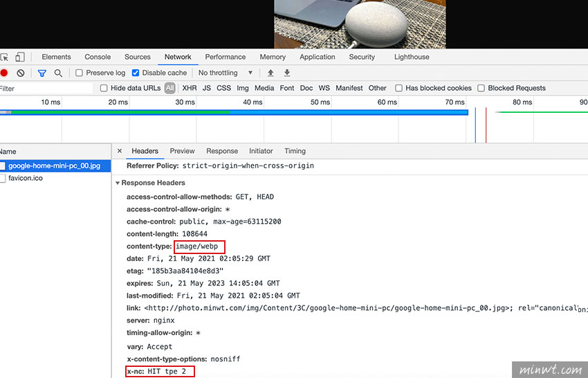Image resolution: width=588 pixels, height=378 pixels.
Task: Import HAR file with upload arrow
Action: coord(270,73)
